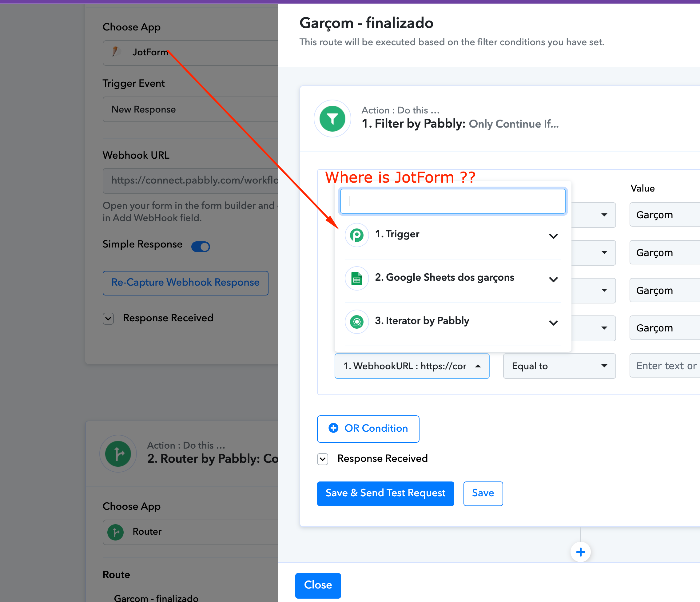Click the Google Sheets icon in dropdown list
The image size is (700, 602).
[356, 279]
